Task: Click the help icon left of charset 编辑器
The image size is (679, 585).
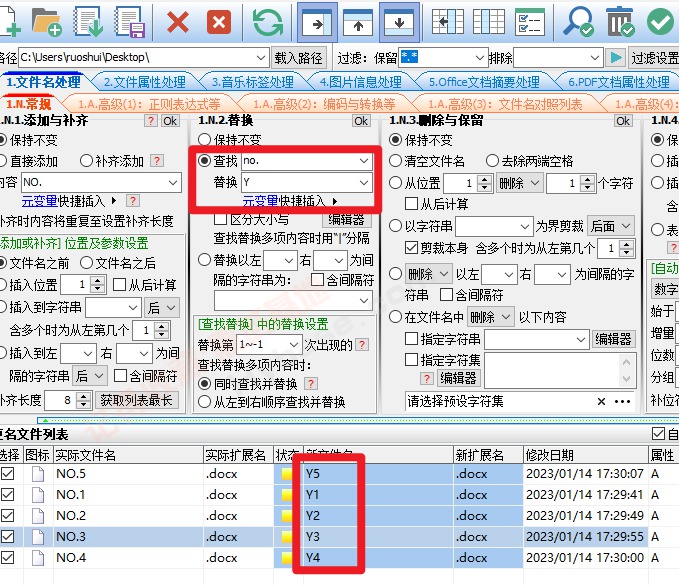Action: click(427, 378)
